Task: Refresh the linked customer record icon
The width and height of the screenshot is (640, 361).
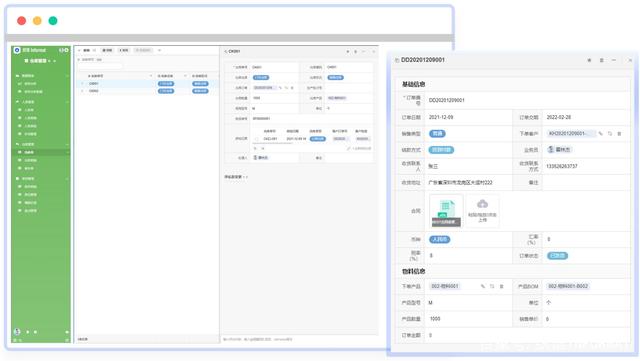Action: (x=610, y=134)
